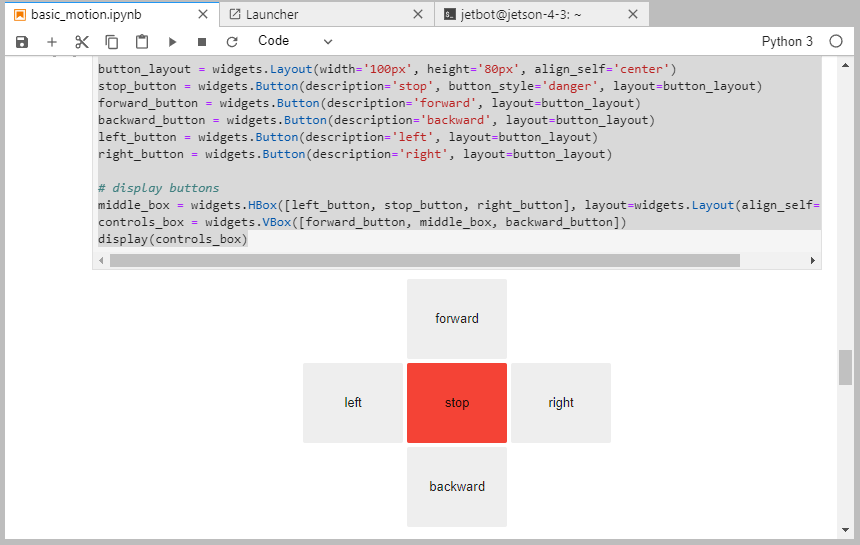This screenshot has width=860, height=545.
Task: Interrupt the kernel with the stop square icon
Action: coord(202,42)
